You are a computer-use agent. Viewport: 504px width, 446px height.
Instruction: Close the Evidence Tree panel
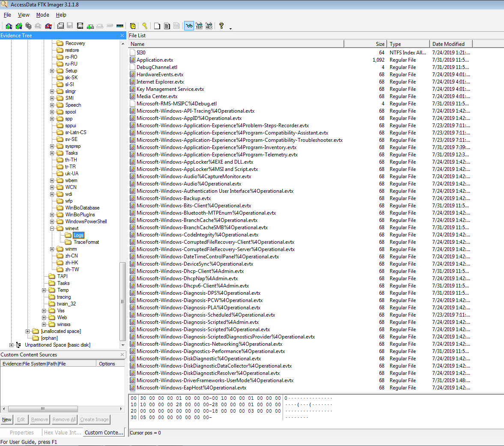tap(122, 36)
